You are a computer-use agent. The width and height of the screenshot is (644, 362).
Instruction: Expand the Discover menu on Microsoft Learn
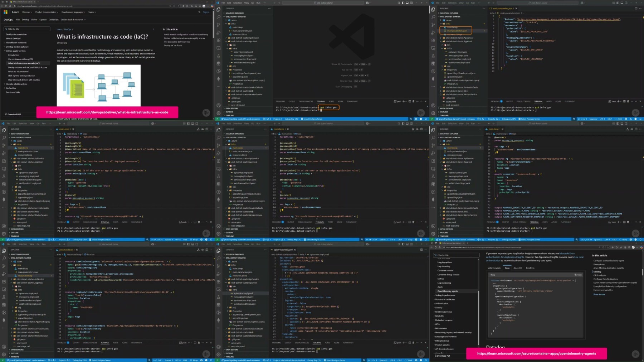[x=27, y=12]
